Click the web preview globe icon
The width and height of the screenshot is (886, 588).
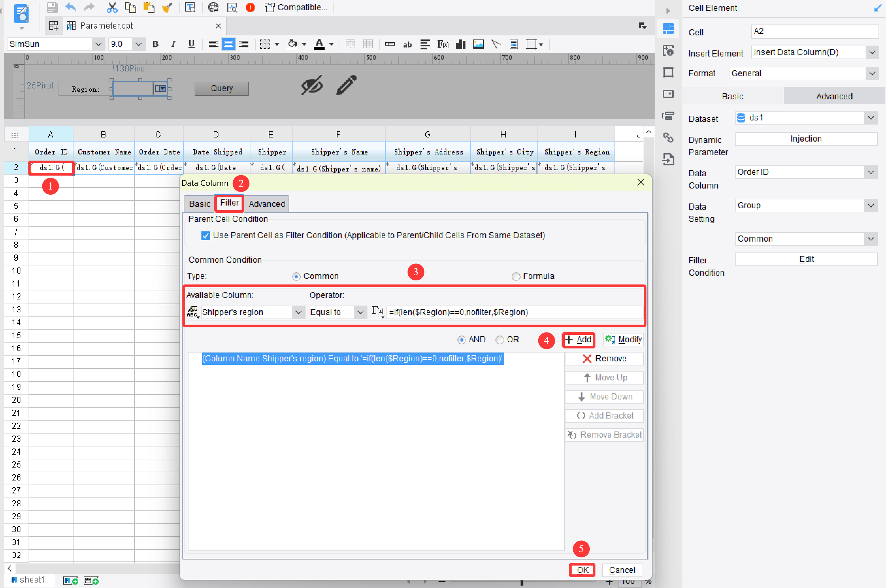[213, 7]
